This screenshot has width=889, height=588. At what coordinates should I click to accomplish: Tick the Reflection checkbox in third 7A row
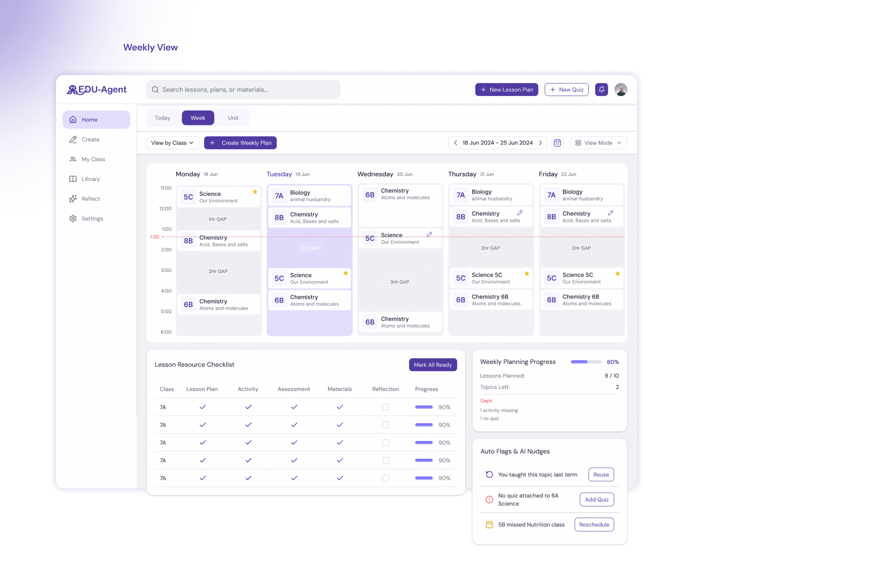[x=385, y=443]
